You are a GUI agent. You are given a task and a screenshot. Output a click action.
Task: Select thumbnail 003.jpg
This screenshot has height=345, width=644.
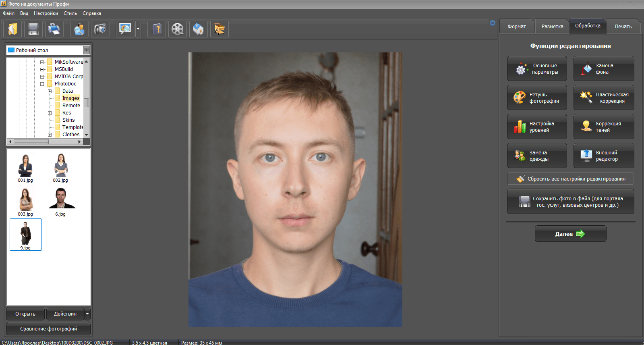(x=25, y=202)
